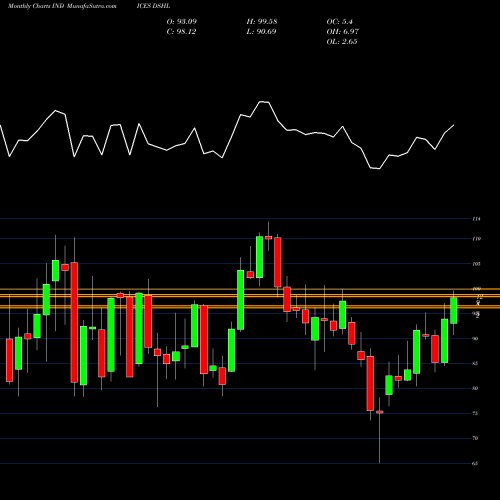Click the 105 price axis label
500x500 pixels.
coord(476,264)
